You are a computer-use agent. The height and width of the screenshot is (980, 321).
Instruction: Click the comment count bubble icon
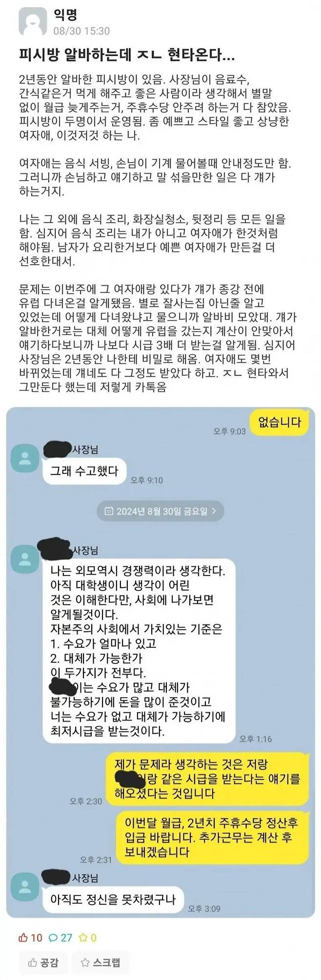(x=53, y=937)
